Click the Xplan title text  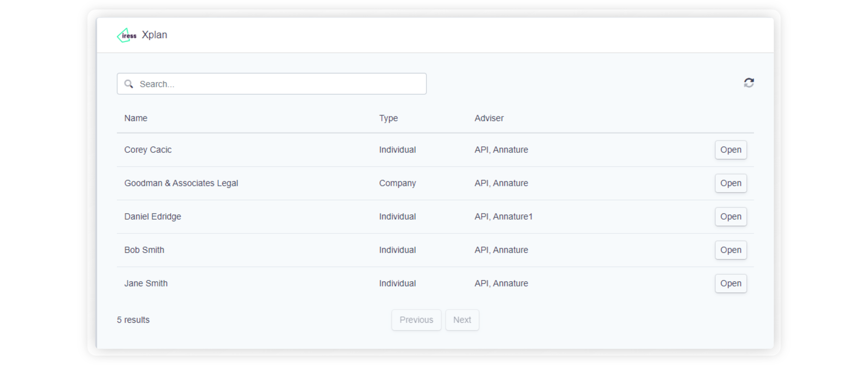(154, 35)
